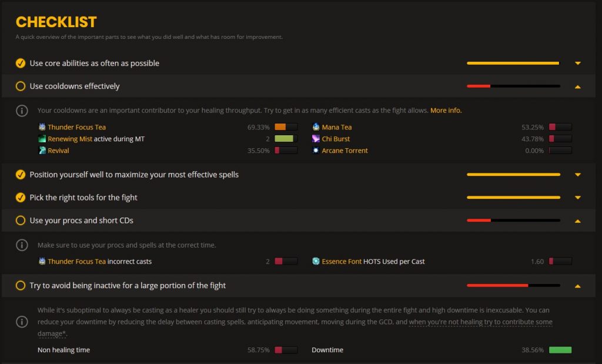Image resolution: width=602 pixels, height=364 pixels.
Task: Collapse the 'Use cooldowns effectively' section arrow
Action: (577, 86)
